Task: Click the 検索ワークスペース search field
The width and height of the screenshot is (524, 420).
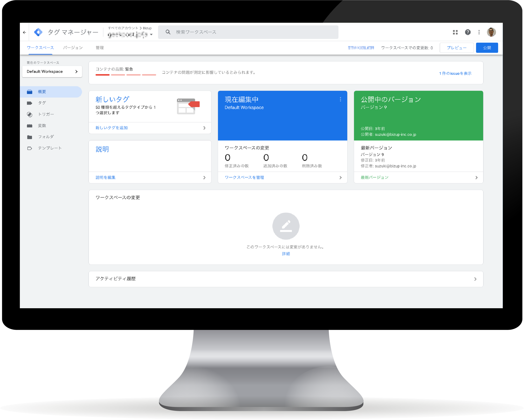Action: (x=253, y=32)
